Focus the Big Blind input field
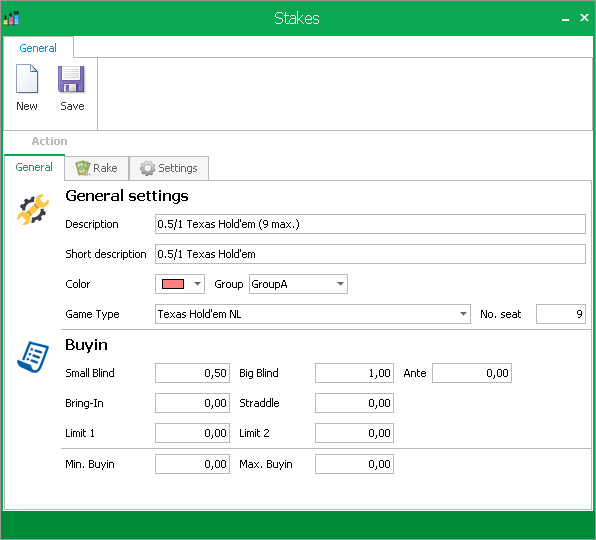This screenshot has height=540, width=596. click(x=354, y=373)
